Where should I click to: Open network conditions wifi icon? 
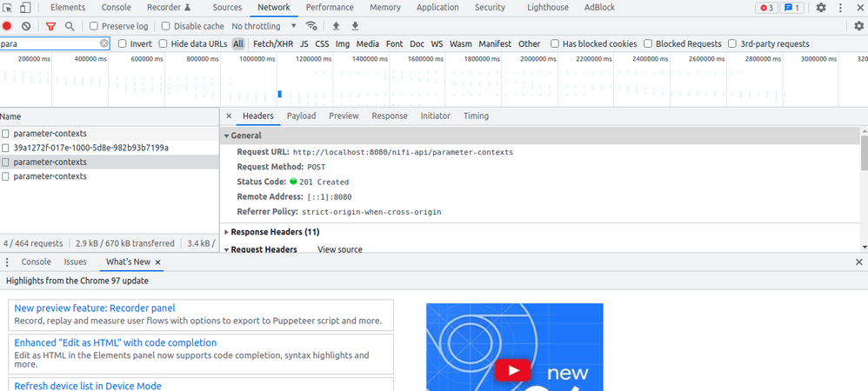(x=311, y=26)
